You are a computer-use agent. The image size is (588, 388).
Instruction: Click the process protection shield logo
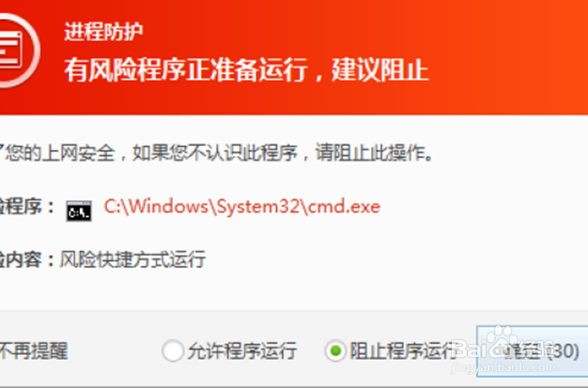[19, 51]
